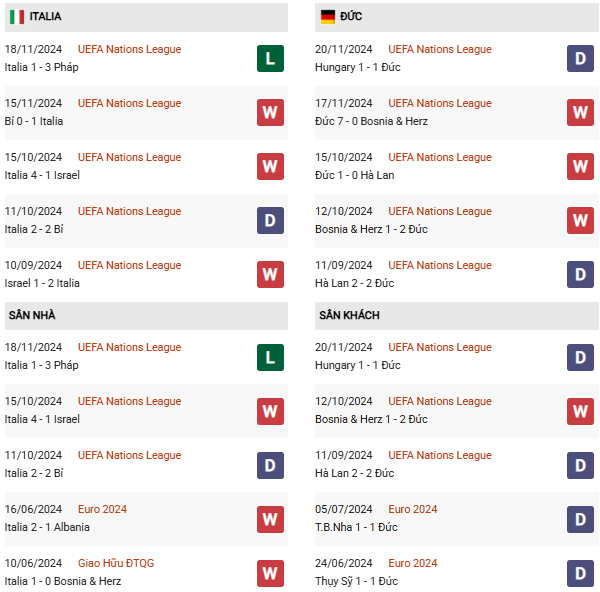This screenshot has height=592, width=600.
Task: Click the D badge for Thụy Sỹ 1 - 1 Đức
Action: 580,573
